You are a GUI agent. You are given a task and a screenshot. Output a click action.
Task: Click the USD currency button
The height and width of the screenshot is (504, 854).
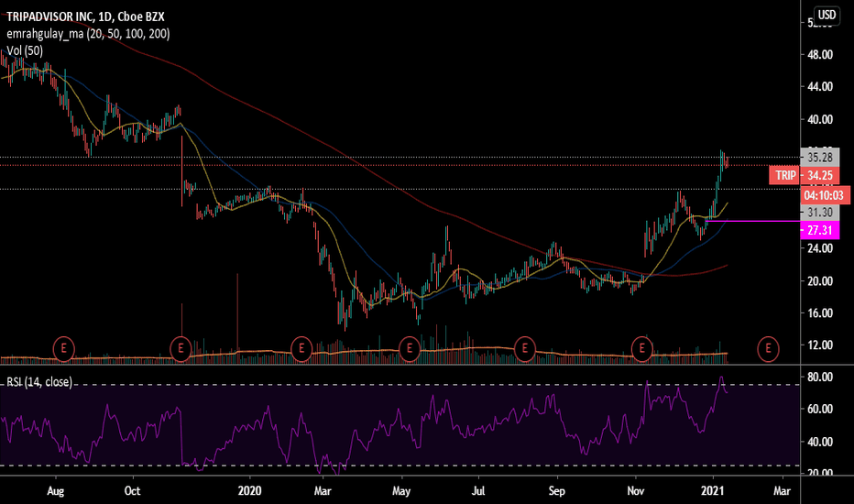(827, 15)
